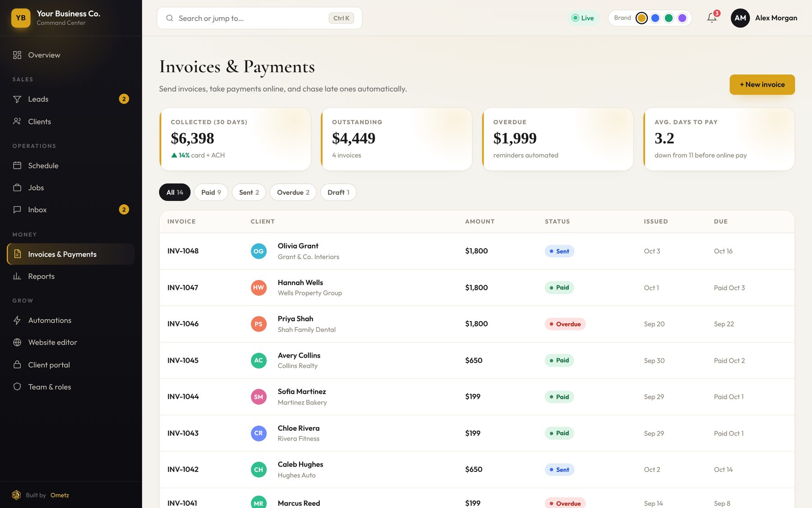This screenshot has height=508, width=812.
Task: Filter invoices by Sent
Action: pos(249,192)
